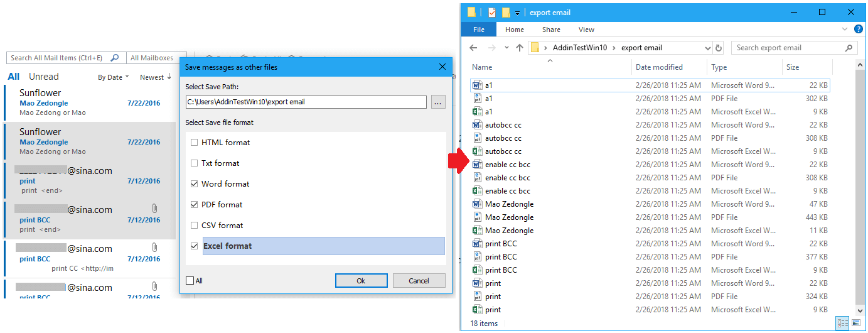Click the Ok button in save dialog
This screenshot has height=333, width=868.
pyautogui.click(x=361, y=281)
